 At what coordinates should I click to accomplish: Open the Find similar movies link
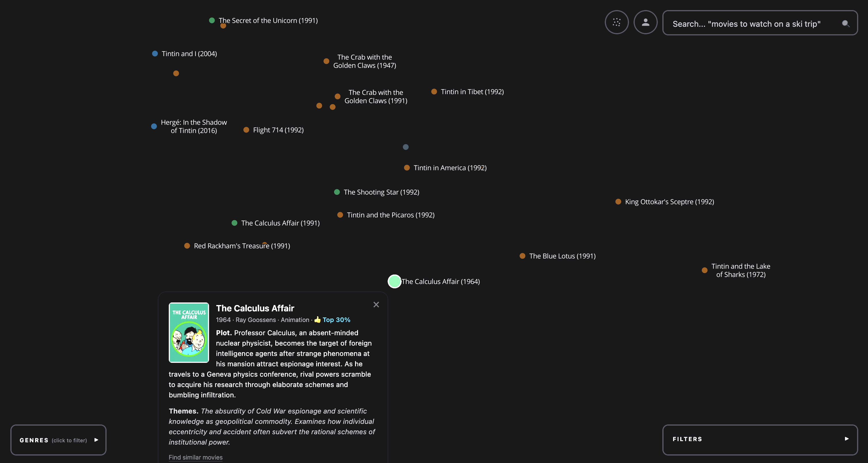coord(196,457)
